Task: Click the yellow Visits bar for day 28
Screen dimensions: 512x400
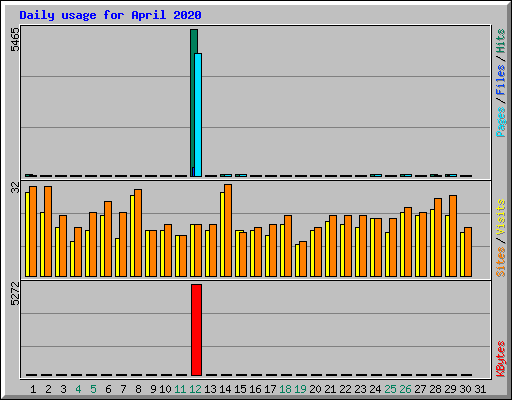Action: (x=432, y=243)
